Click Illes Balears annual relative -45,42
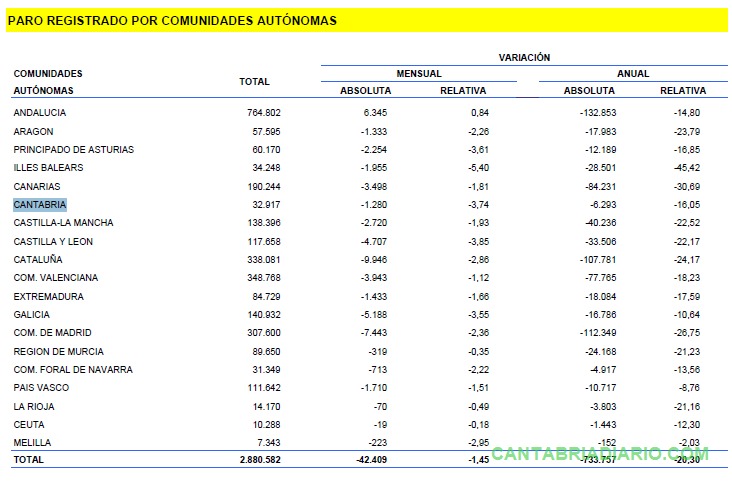The height and width of the screenshot is (485, 732). point(687,168)
